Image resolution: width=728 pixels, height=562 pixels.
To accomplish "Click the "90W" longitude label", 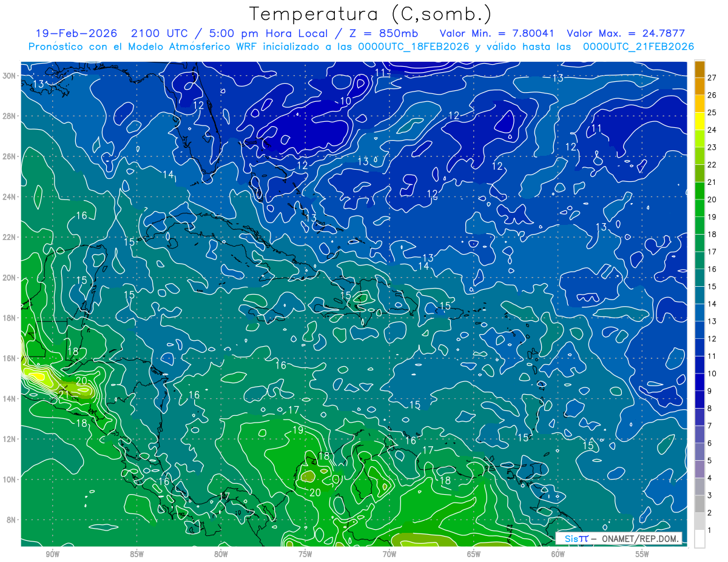I will [x=52, y=554].
